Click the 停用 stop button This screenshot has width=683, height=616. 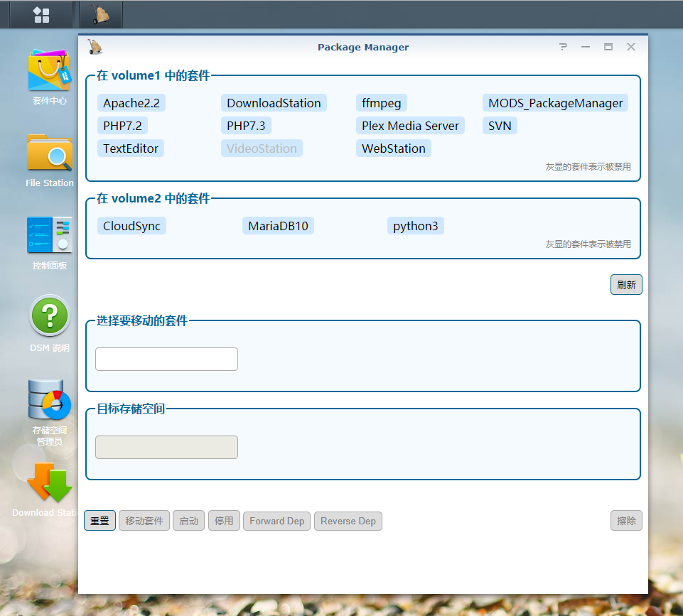click(x=224, y=521)
